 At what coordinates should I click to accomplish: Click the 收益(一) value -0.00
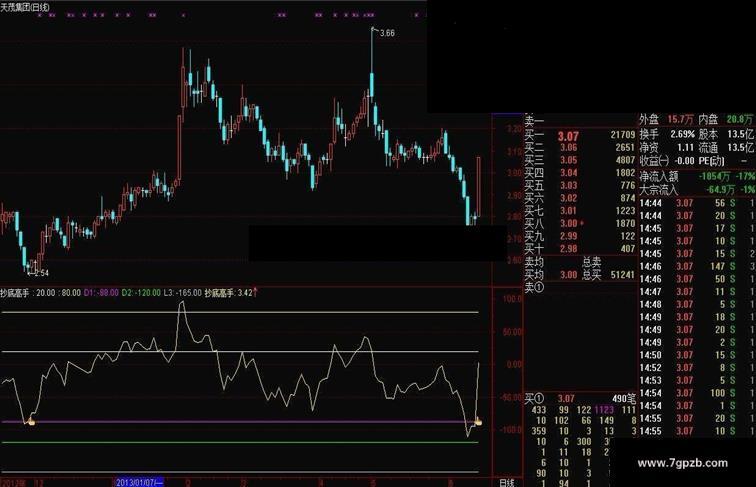684,161
